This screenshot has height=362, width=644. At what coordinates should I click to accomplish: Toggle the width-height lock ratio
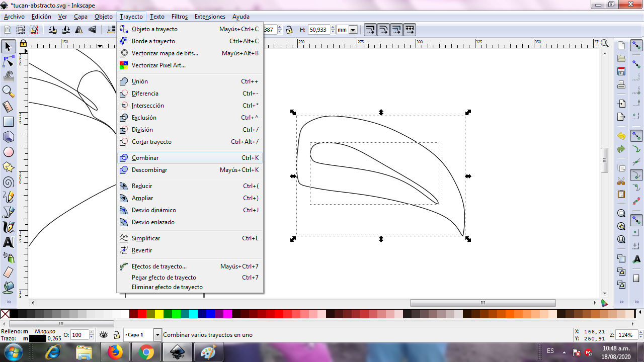pos(289,30)
